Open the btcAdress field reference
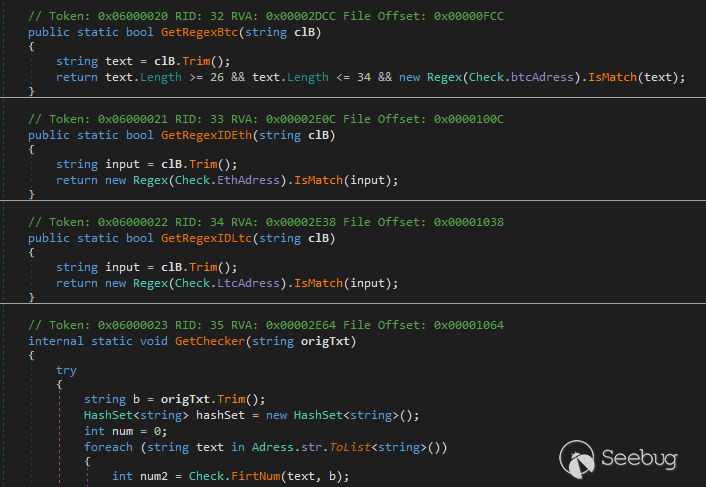This screenshot has height=487, width=706. coord(542,77)
